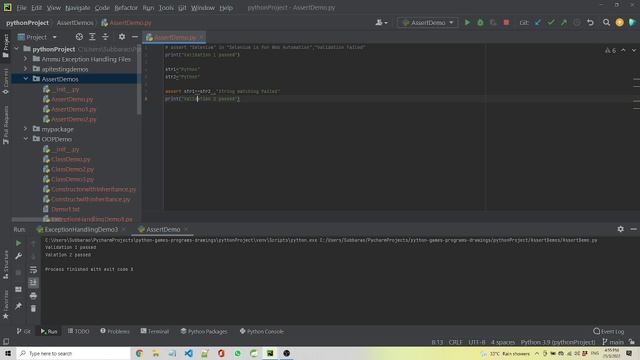Open the Terminal tool window
The image size is (640, 360).
click(x=155, y=331)
